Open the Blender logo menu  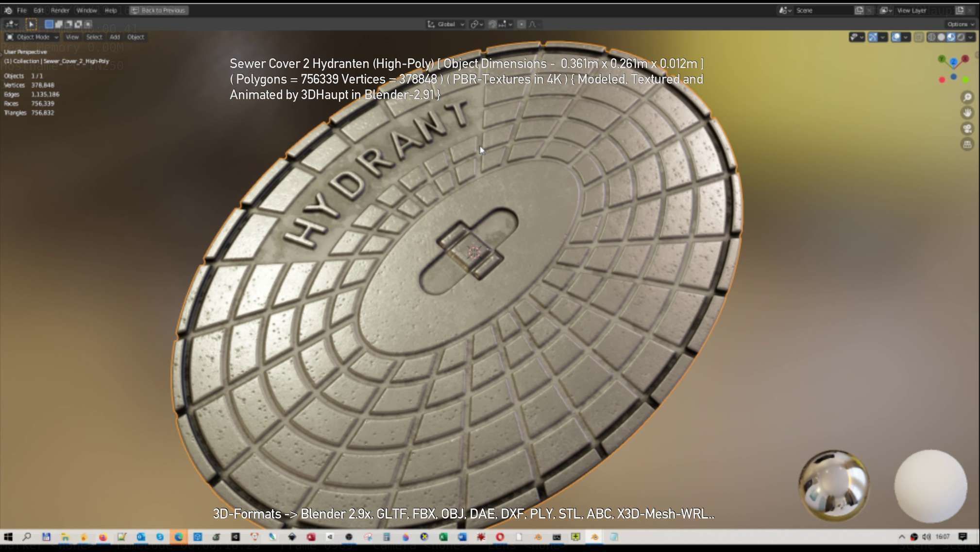tap(8, 10)
